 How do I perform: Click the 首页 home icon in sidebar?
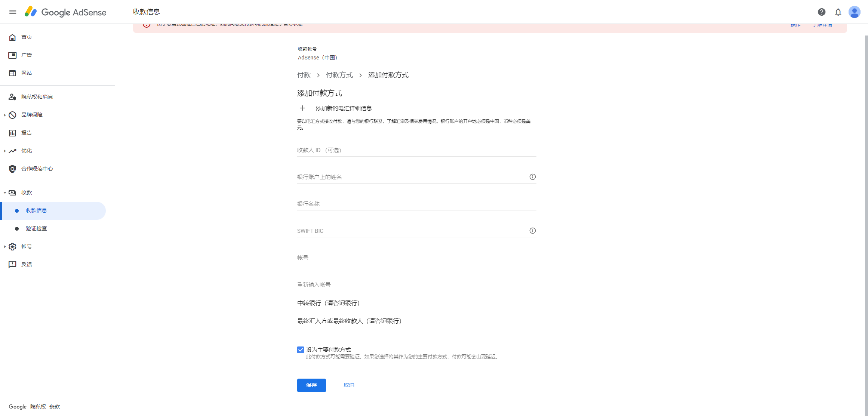pos(12,37)
